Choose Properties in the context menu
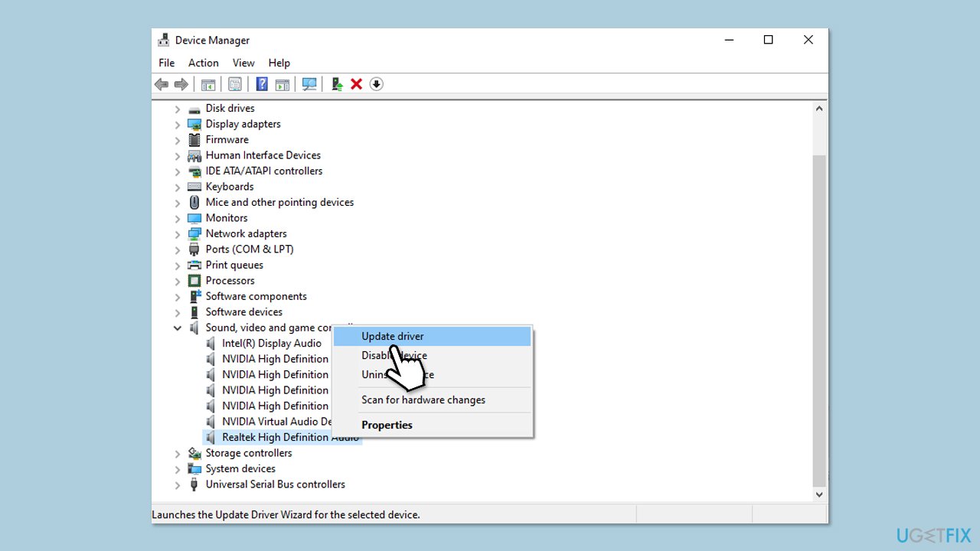The image size is (980, 551). click(x=432, y=425)
